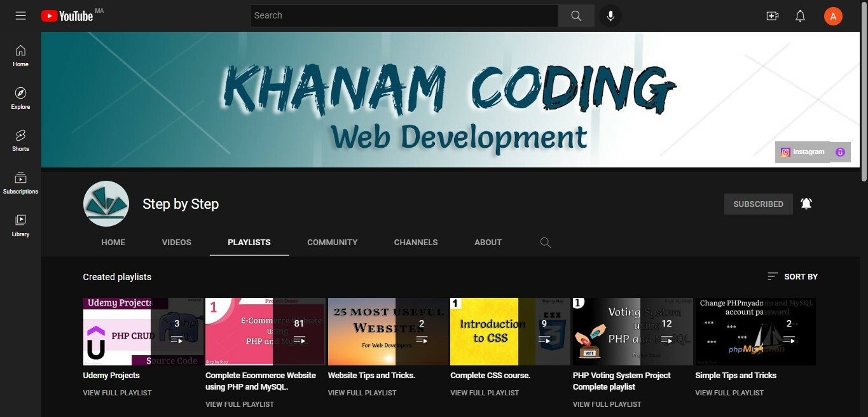Image resolution: width=868 pixels, height=417 pixels.
Task: Click the Simple Tips and Tricks title
Action: point(736,376)
